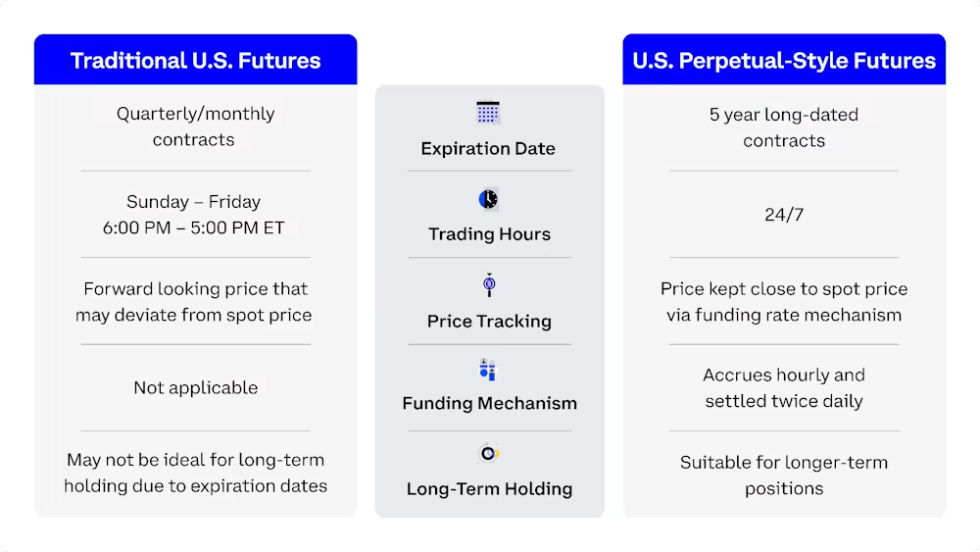Screen dimensions: 980x552
Task: Click the 24/7 trading hours cell
Action: point(784,214)
